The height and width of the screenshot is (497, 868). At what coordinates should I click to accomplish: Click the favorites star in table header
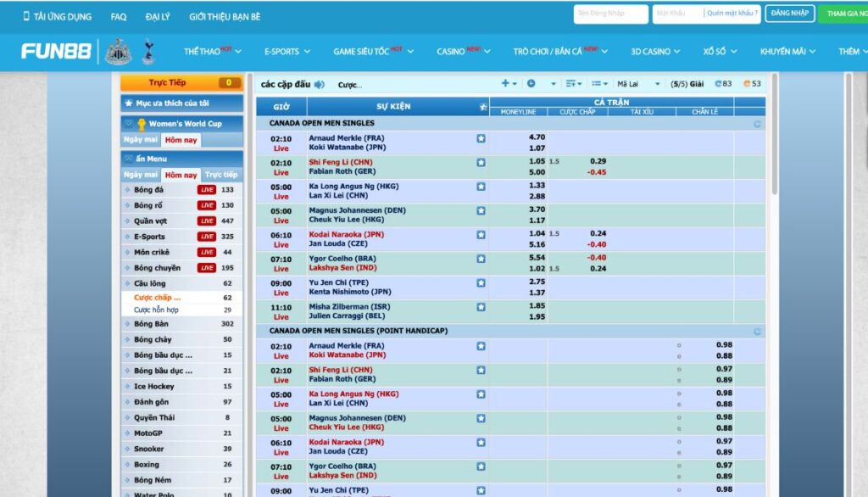(483, 107)
